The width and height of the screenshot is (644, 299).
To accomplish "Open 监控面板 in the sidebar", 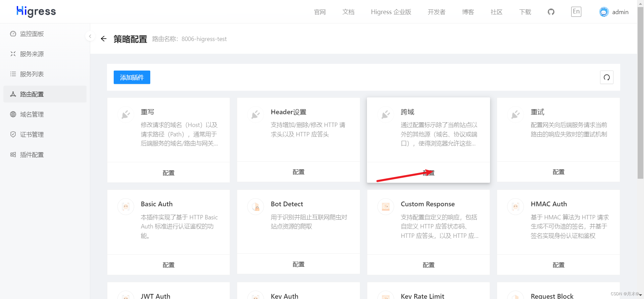I will point(45,34).
